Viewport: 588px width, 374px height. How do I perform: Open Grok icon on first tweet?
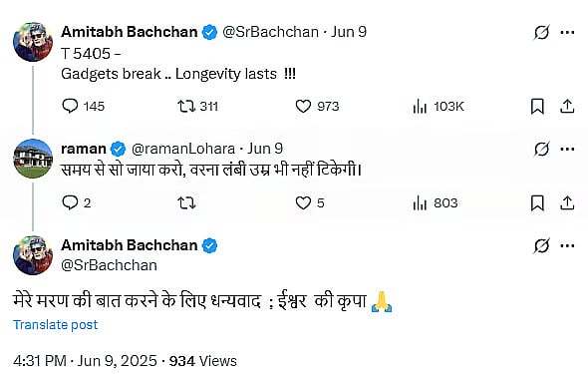coord(541,32)
